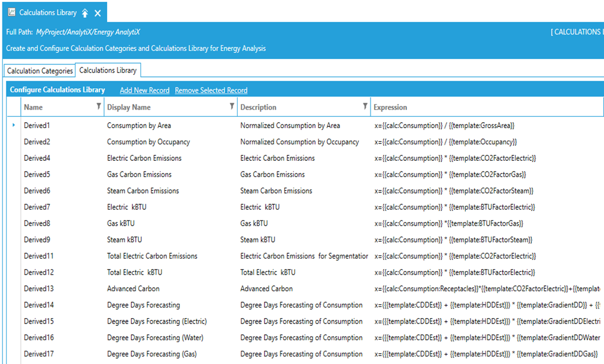This screenshot has width=604, height=364.
Task: Select the Degree Days Forecasting (Water) display name
Action: (154, 338)
